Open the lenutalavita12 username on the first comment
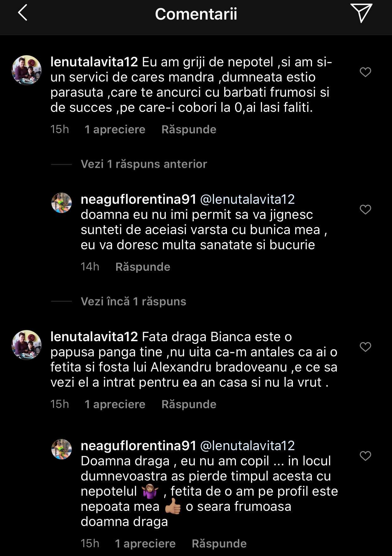This screenshot has width=392, height=556. (x=94, y=62)
